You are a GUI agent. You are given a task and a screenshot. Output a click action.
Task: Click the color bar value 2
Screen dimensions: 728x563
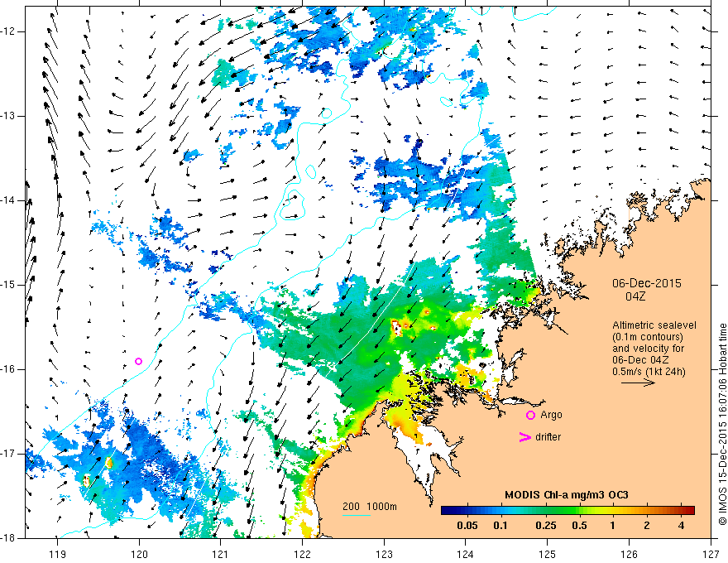647,526
